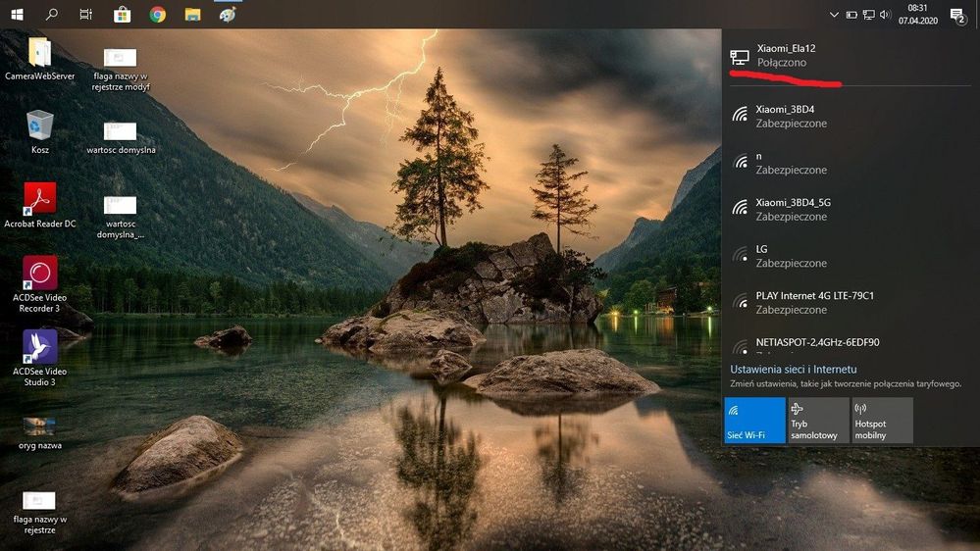This screenshot has width=980, height=551.
Task: Launch Microsoft Store from the taskbar
Action: coord(122,15)
